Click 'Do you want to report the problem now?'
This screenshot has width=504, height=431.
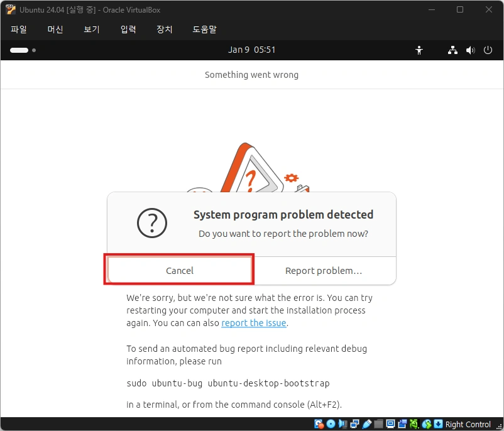coord(283,234)
